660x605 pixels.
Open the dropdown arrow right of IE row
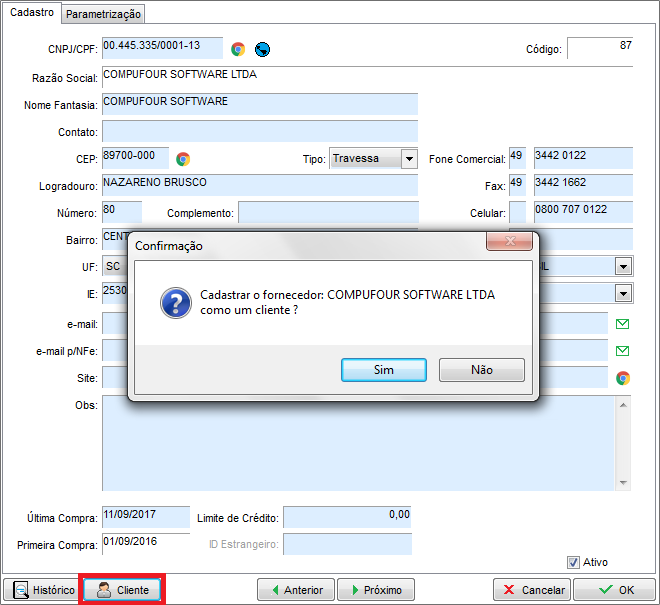pyautogui.click(x=623, y=293)
